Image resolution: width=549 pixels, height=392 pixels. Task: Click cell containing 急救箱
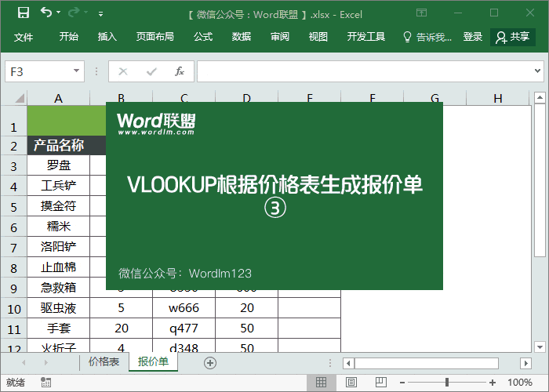(59, 288)
